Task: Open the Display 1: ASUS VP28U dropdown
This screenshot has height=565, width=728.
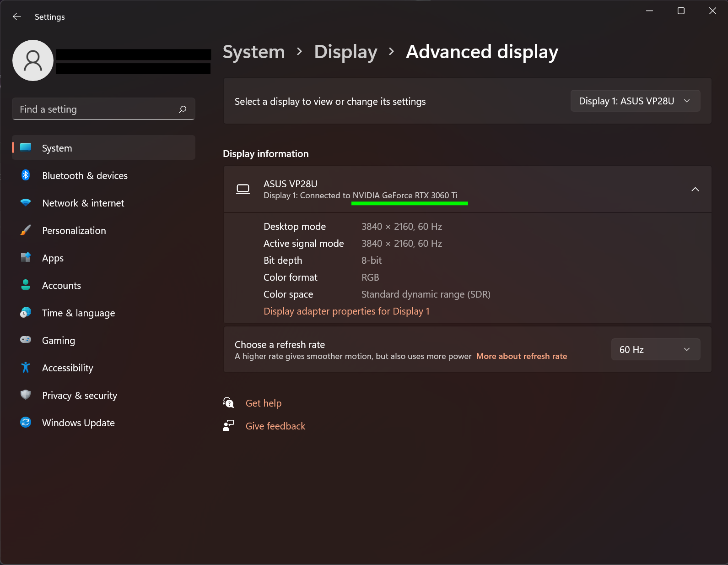Action: (x=635, y=101)
